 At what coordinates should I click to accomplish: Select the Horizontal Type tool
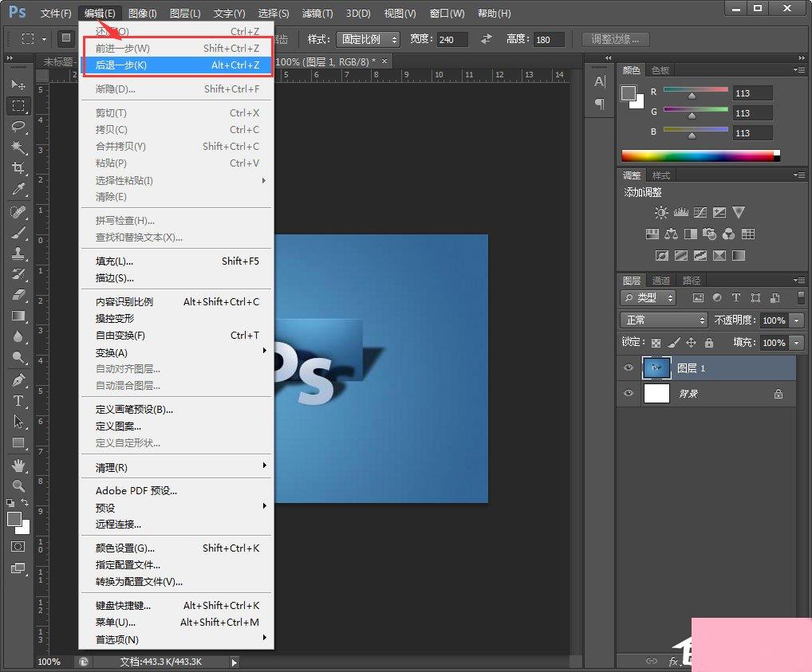pyautogui.click(x=18, y=401)
